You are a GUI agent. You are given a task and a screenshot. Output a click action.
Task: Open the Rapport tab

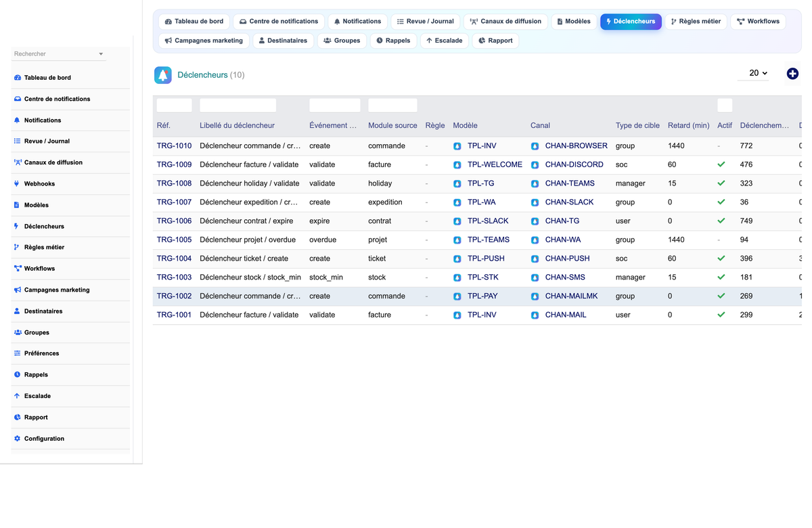pos(495,41)
